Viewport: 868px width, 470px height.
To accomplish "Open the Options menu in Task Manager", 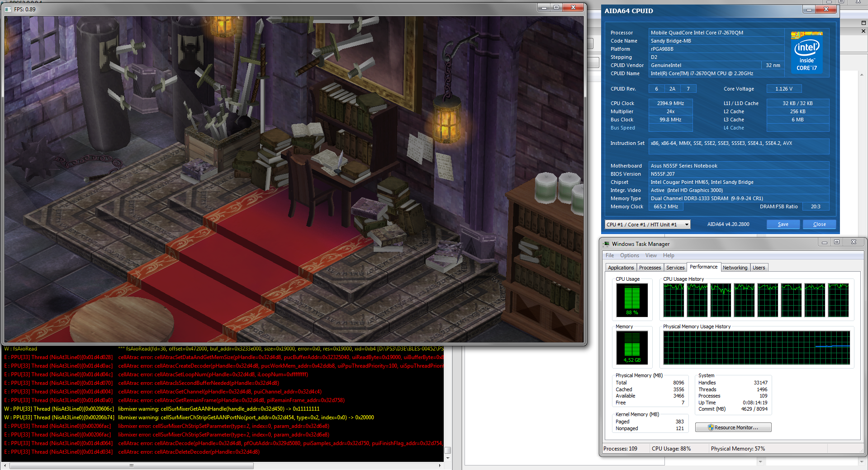I will tap(629, 255).
